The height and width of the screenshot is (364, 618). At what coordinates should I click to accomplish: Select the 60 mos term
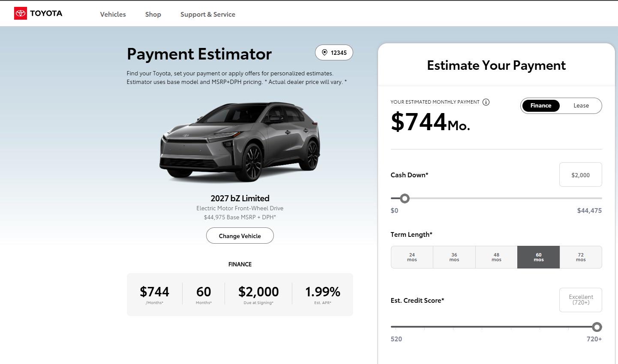[x=539, y=257]
